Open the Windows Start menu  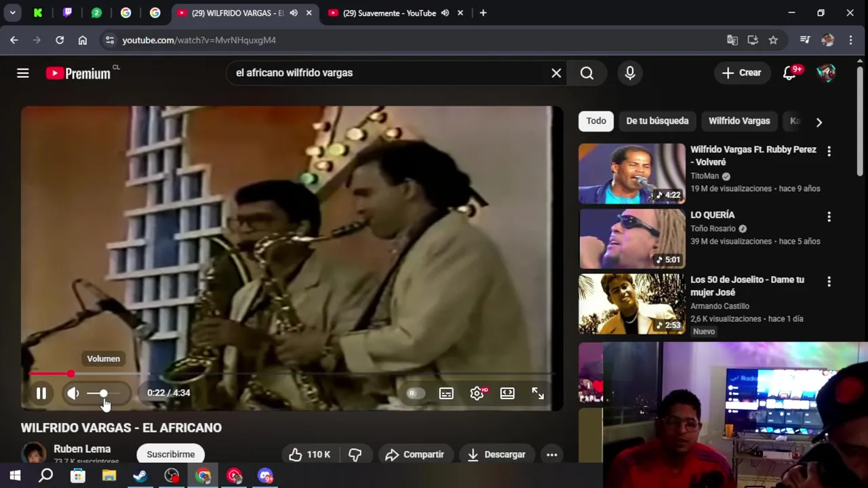click(15, 476)
